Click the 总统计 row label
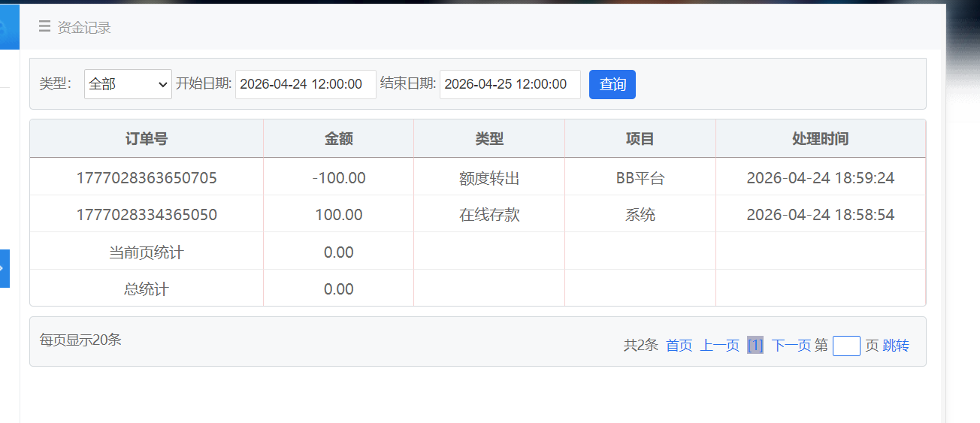Screen dimensions: 980x423 click(x=147, y=289)
